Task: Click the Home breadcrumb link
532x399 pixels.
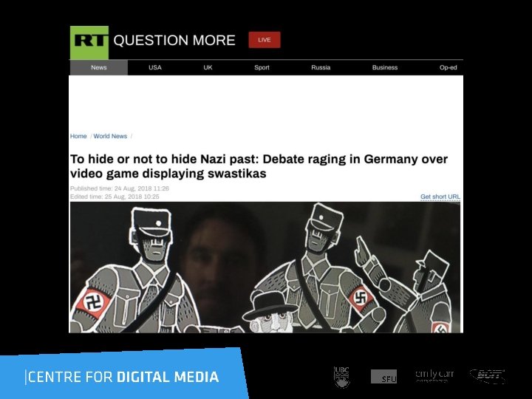Action: coord(78,136)
